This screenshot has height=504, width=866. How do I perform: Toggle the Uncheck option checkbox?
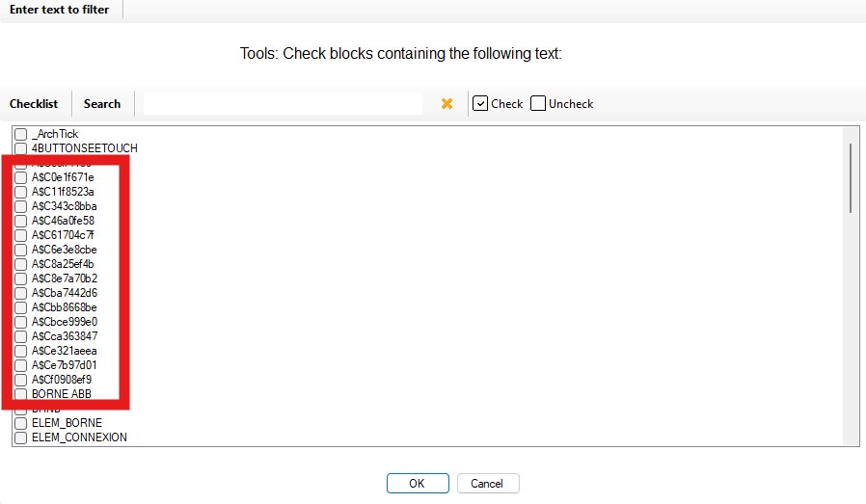coord(538,104)
